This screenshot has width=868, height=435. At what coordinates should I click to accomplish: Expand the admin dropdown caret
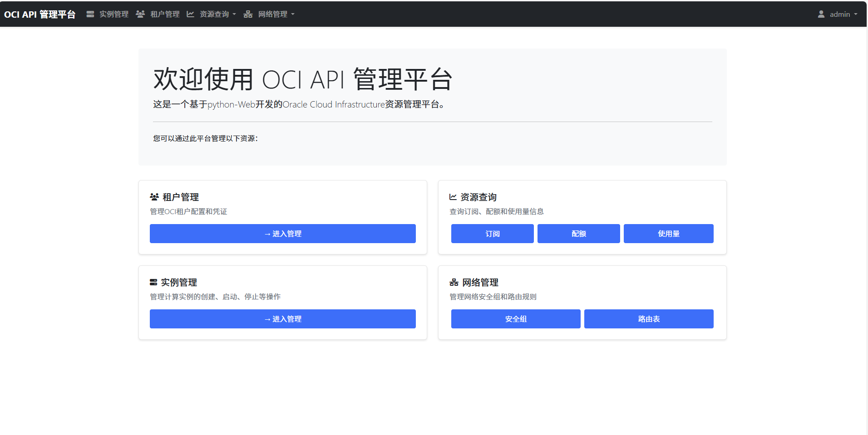(856, 15)
